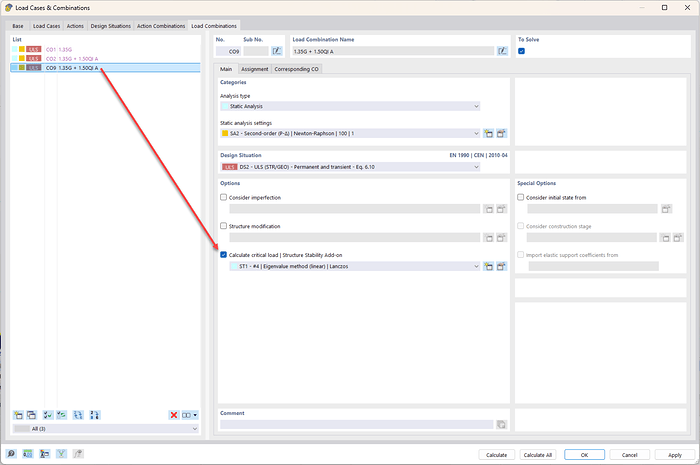Open the Load Combinations tab
Image resolution: width=700 pixels, height=465 pixels.
[214, 26]
